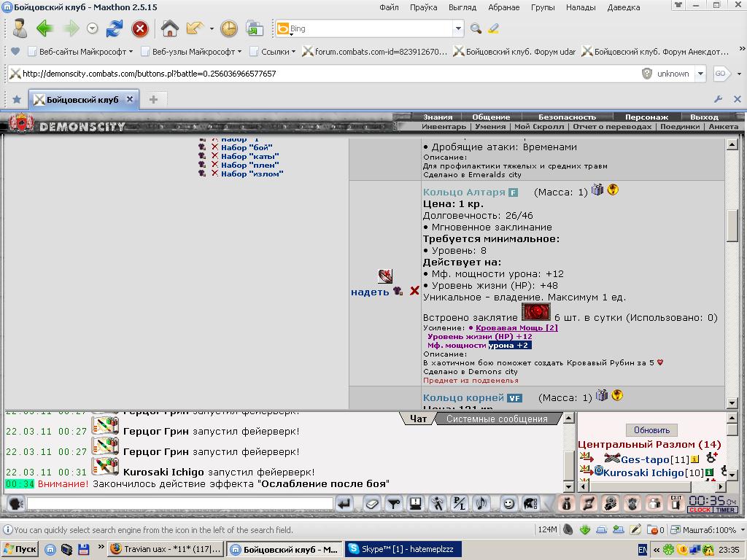Click the eraser clear chat icon

[371, 503]
